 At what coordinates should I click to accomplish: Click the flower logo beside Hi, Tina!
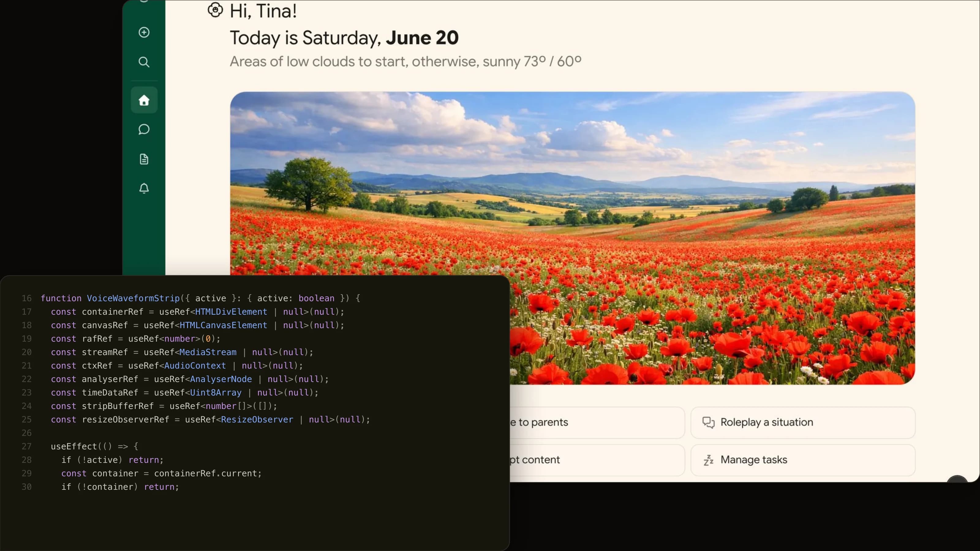pos(215,10)
